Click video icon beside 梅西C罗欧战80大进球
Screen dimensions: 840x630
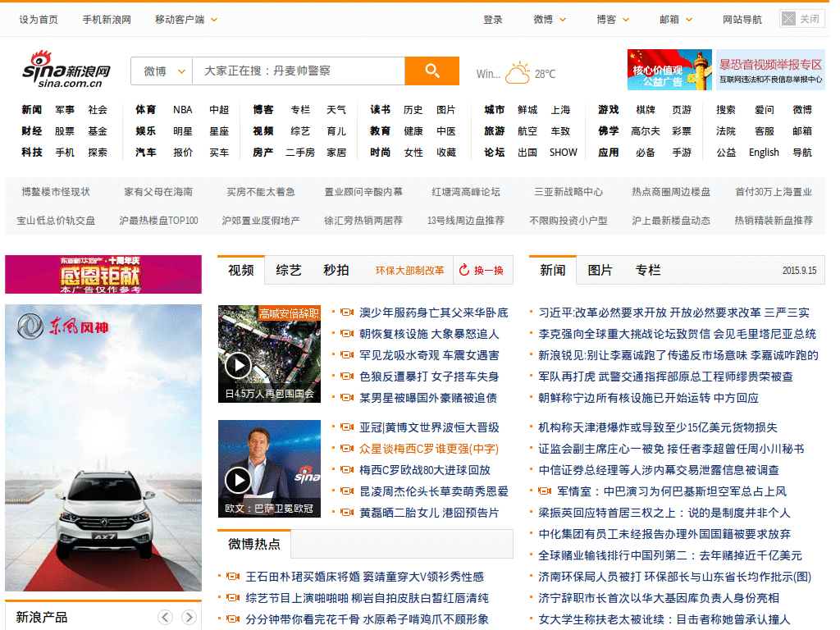click(x=347, y=470)
